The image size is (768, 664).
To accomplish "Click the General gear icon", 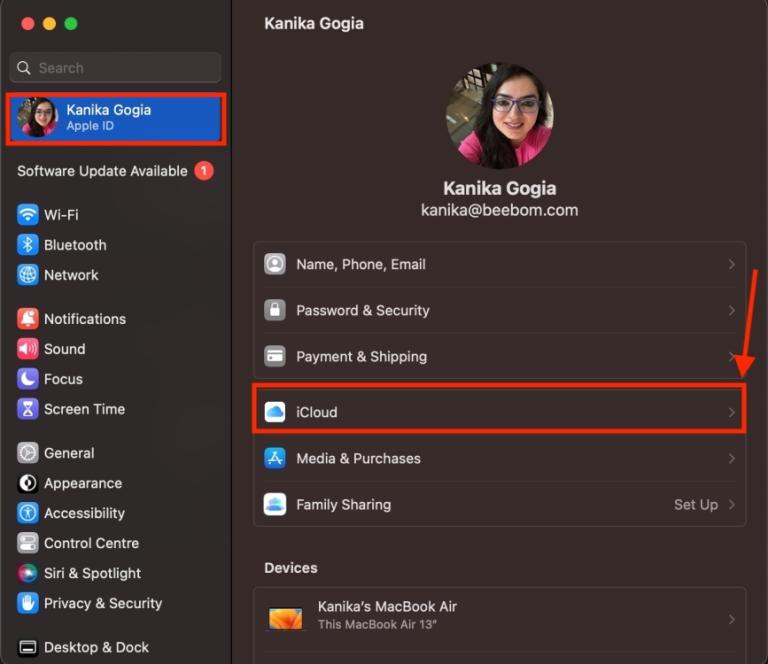I will pyautogui.click(x=27, y=453).
